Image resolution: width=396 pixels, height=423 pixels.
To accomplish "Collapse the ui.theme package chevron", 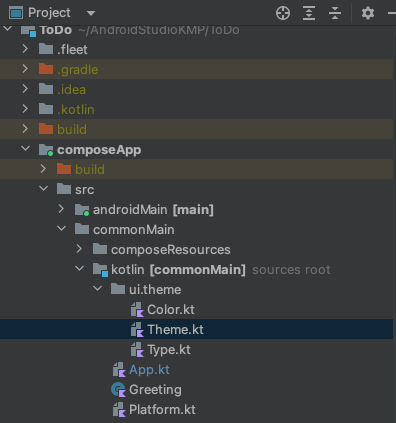I will click(x=97, y=289).
